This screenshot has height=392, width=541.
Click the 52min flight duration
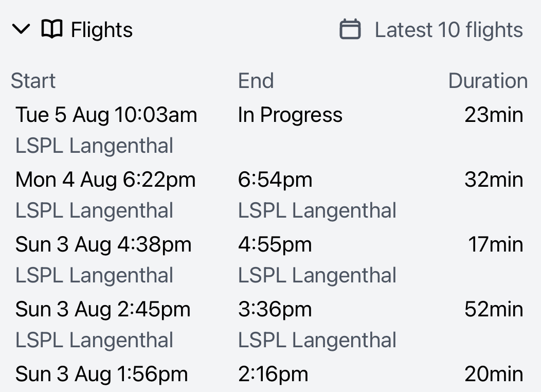pos(494,309)
